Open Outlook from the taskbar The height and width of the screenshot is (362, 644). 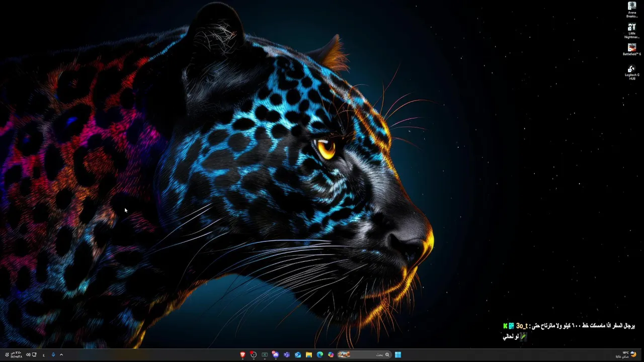pyautogui.click(x=298, y=354)
